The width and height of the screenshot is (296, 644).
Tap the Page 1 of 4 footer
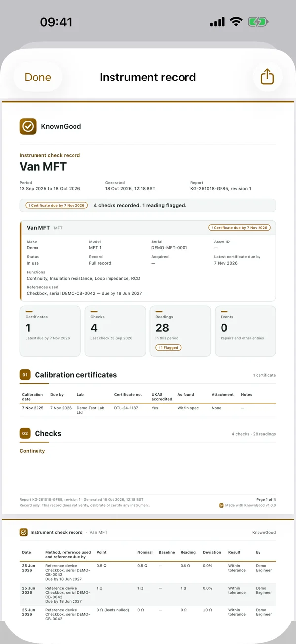[266, 500]
